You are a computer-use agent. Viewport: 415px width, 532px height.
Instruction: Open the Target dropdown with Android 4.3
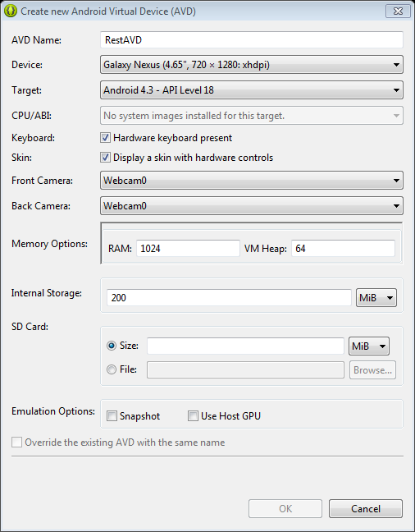[x=252, y=90]
